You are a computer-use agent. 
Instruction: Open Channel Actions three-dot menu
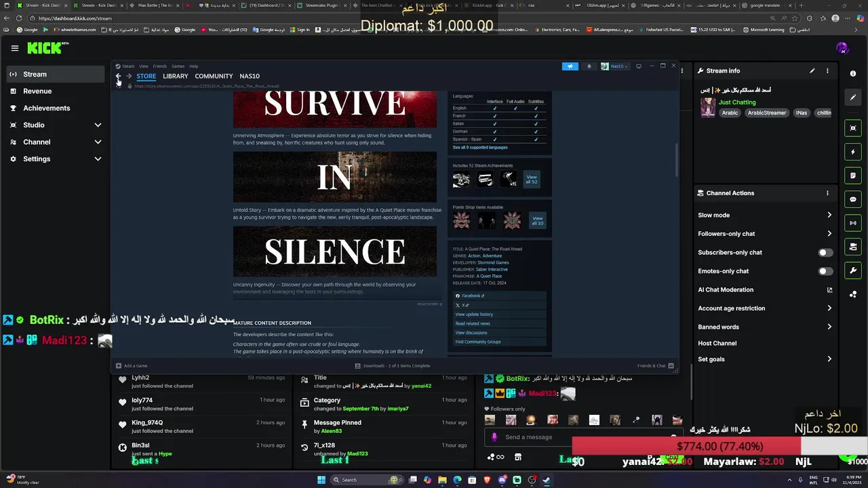pos(827,193)
